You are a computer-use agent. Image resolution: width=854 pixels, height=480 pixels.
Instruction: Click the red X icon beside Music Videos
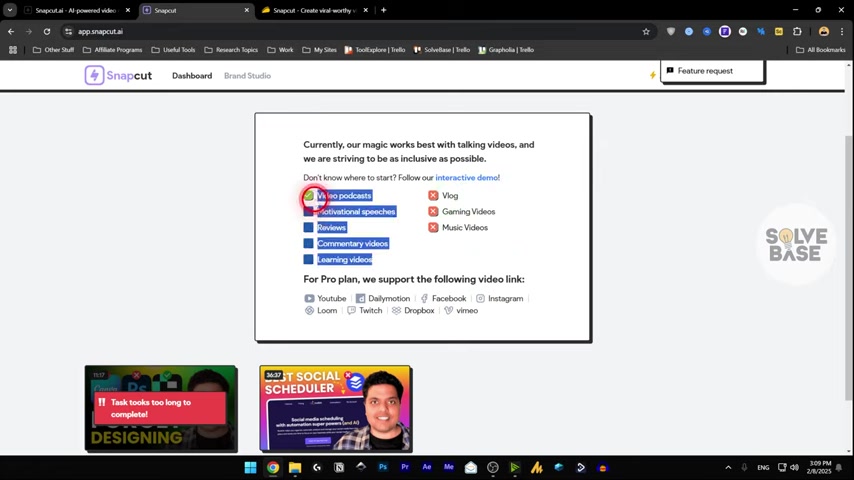(433, 227)
